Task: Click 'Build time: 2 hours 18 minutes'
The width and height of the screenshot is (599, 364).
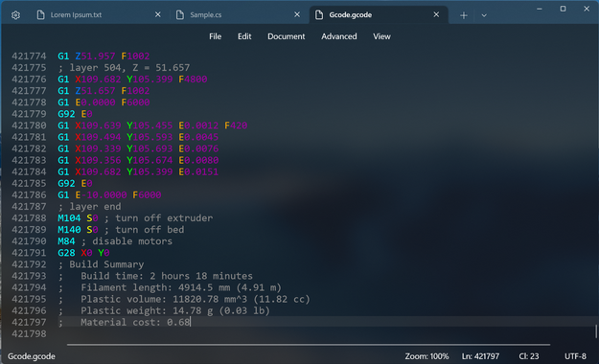Action: point(167,276)
